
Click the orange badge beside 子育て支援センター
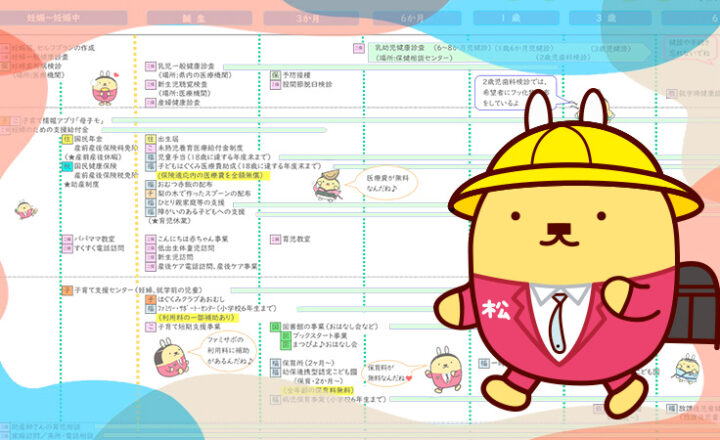coord(68,290)
